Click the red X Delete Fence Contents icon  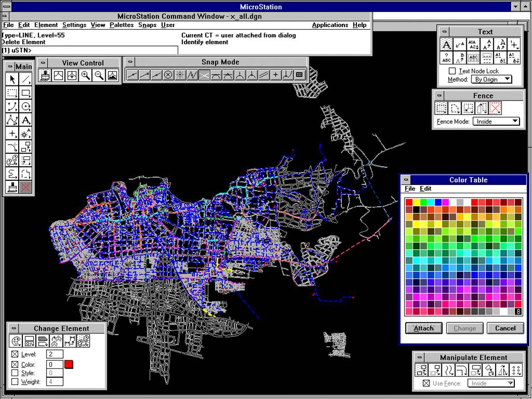tap(495, 108)
